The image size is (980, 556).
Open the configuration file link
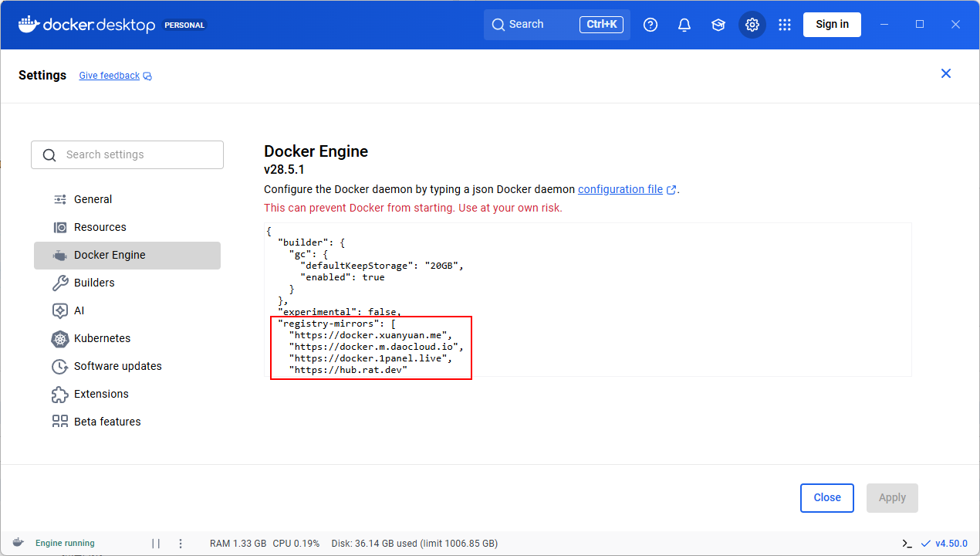click(620, 189)
